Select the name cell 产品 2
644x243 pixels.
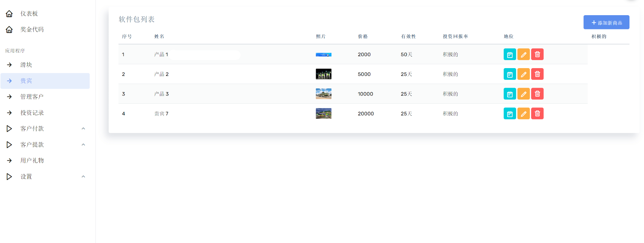[x=161, y=74]
